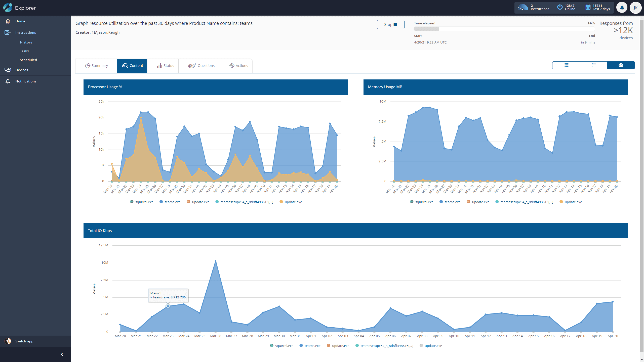Click creator name 1E\Jason.Keogh
This screenshot has width=644, height=362.
coord(106,32)
